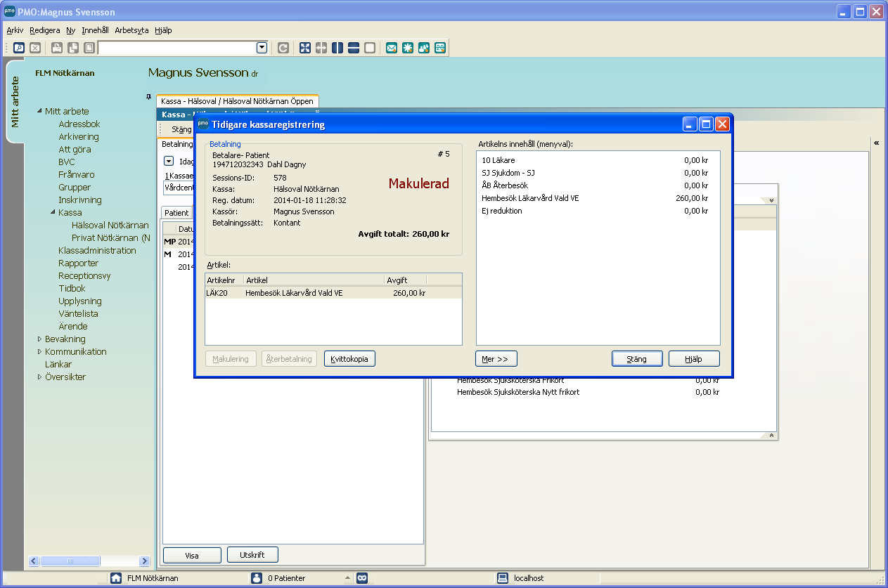The image size is (888, 588).
Task: Click sidebar horizontal scrollbar right arrow
Action: pos(144,561)
